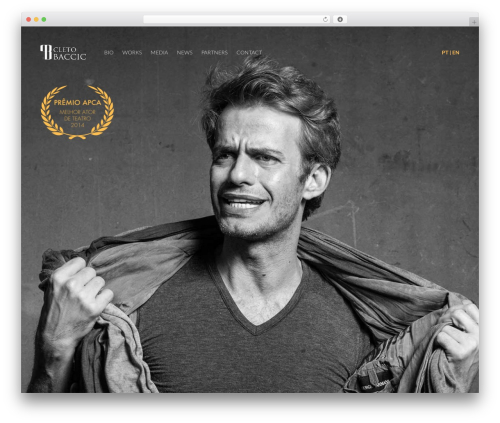Click the round extension icon beside address bar
The image size is (500, 423).
point(340,20)
